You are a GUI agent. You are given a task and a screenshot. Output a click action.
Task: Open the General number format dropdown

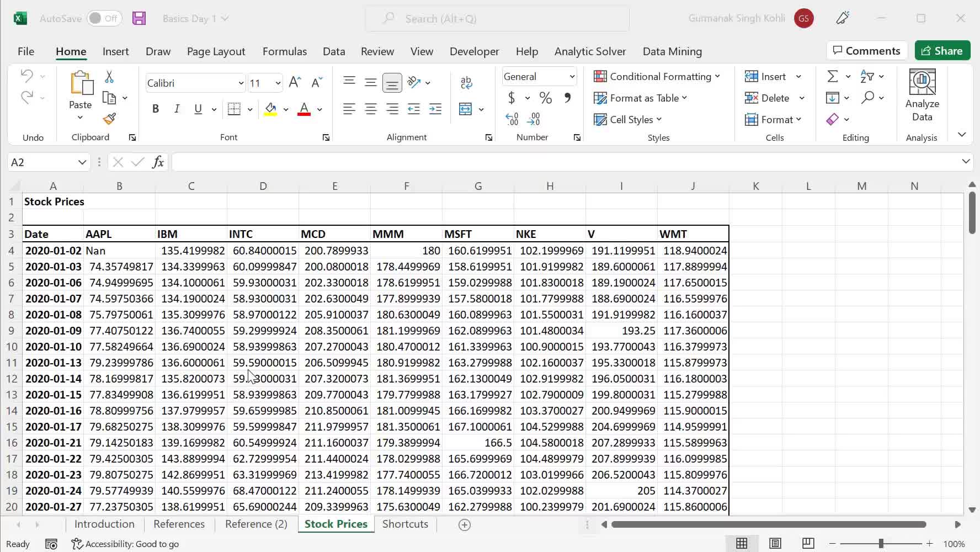click(x=572, y=77)
